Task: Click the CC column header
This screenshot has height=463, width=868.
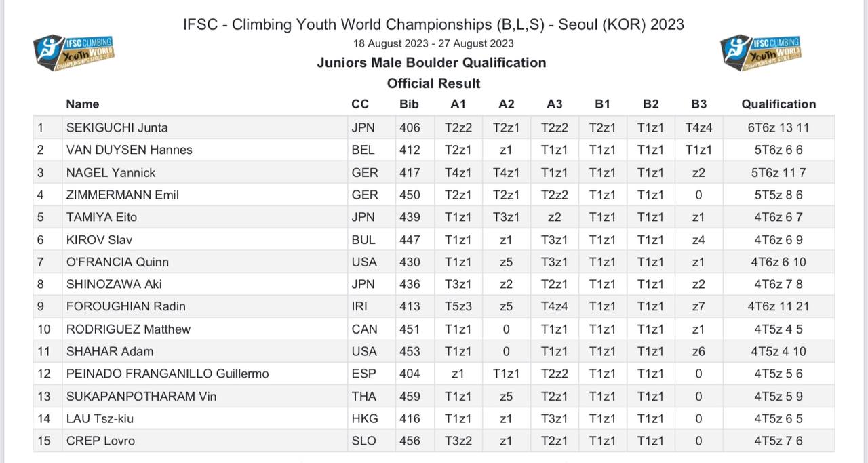Action: (x=360, y=104)
